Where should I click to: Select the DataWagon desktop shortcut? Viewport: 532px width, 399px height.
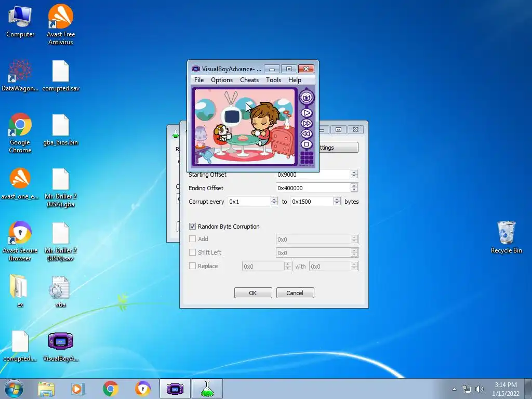click(20, 76)
